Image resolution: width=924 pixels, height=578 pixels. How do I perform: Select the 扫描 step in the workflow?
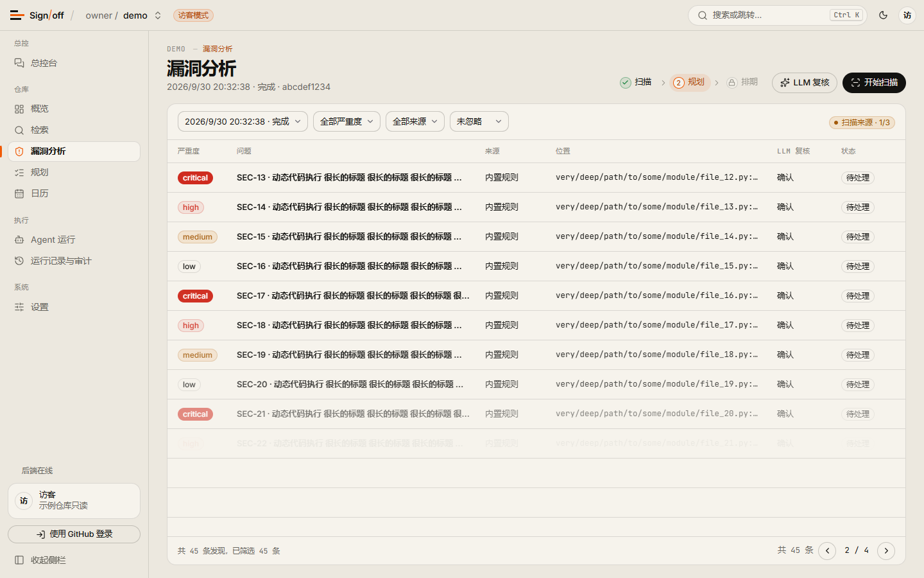pos(636,82)
